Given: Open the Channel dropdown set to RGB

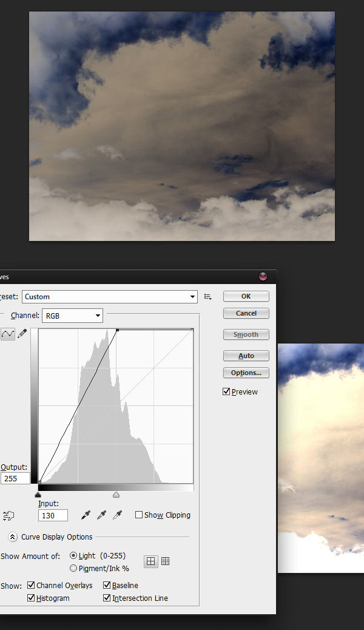Looking at the screenshot, I should click(x=72, y=316).
